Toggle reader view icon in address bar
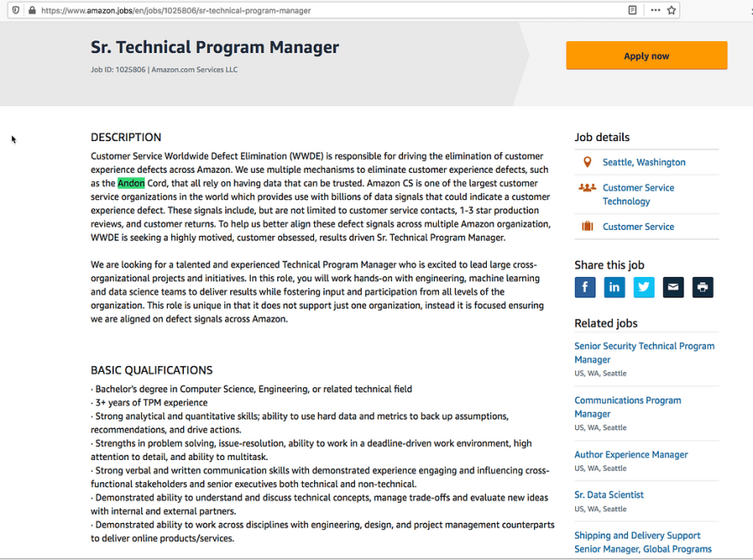The width and height of the screenshot is (753, 560). (632, 10)
